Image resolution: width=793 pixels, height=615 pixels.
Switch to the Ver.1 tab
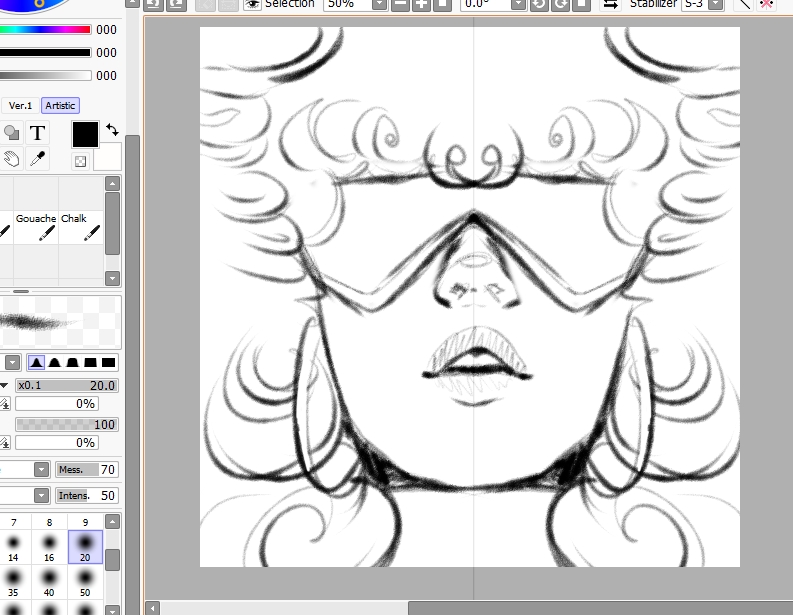(20, 105)
